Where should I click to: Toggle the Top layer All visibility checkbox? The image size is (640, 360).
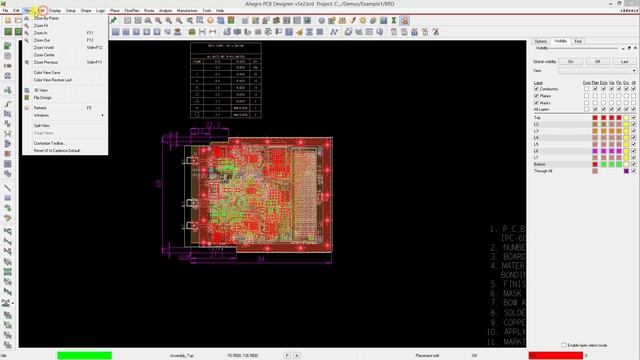pyautogui.click(x=633, y=118)
